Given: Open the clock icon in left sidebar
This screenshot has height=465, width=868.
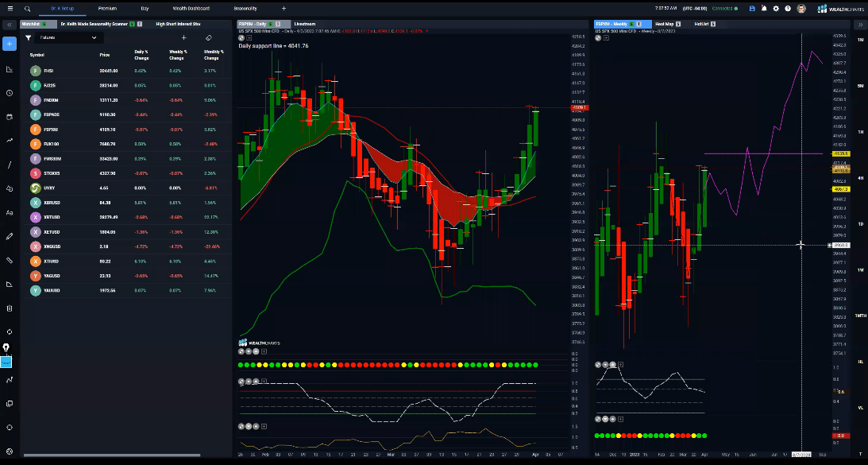Looking at the screenshot, I should pyautogui.click(x=10, y=93).
